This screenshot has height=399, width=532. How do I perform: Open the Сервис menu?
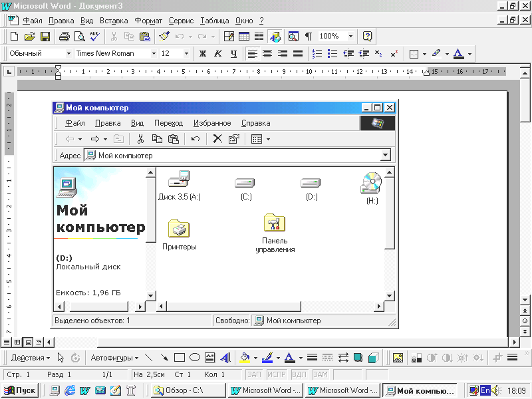click(x=181, y=21)
